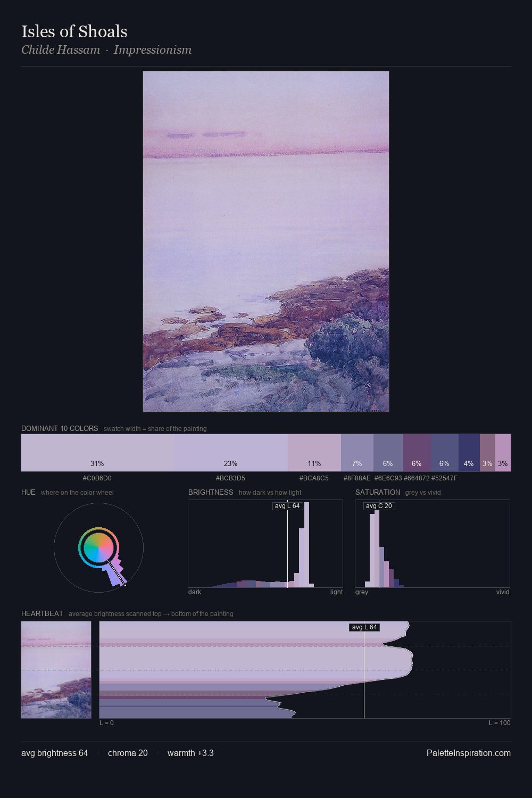532x798 pixels.
Task: Click the #6E6C93 hex label
Action: click(388, 478)
